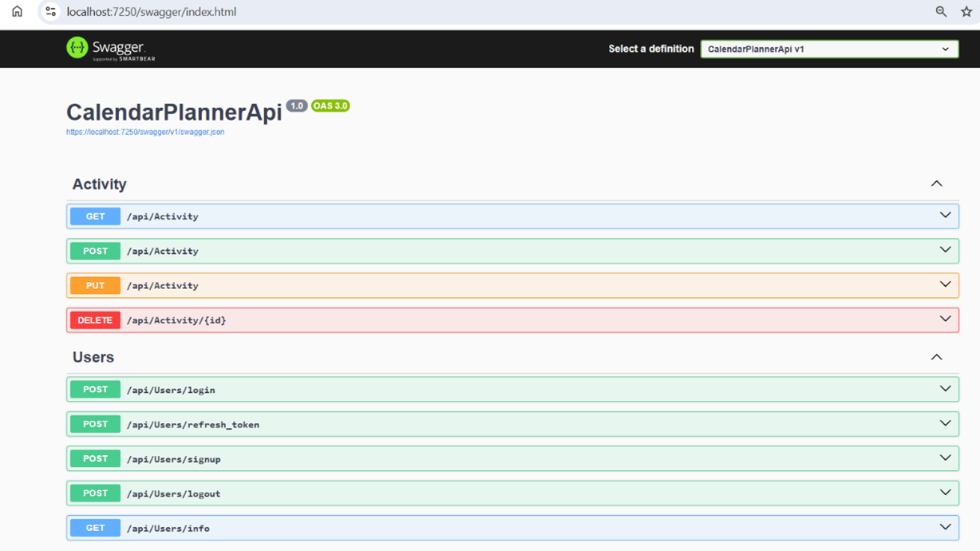Click the POST badge for /api/Users/logout

[x=95, y=494]
